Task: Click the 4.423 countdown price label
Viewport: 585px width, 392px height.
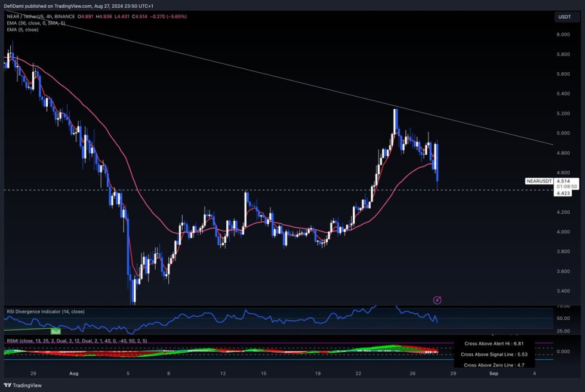Action: coord(564,194)
